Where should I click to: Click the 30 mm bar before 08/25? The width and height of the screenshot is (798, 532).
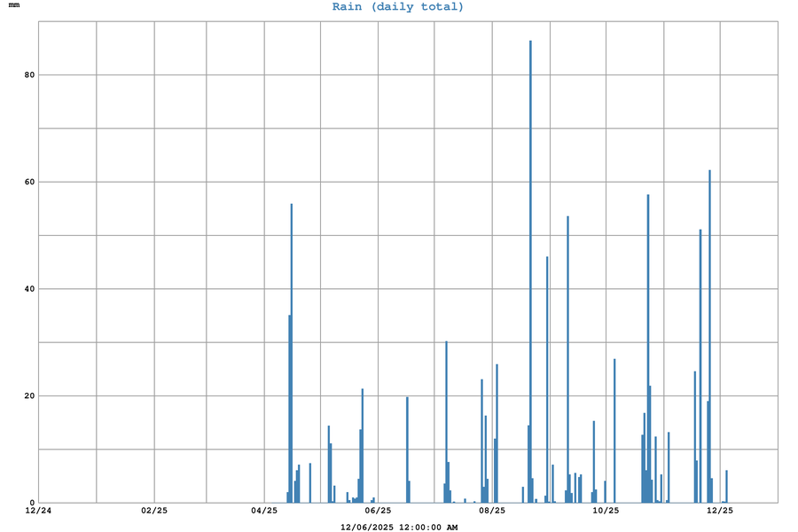[446, 421]
